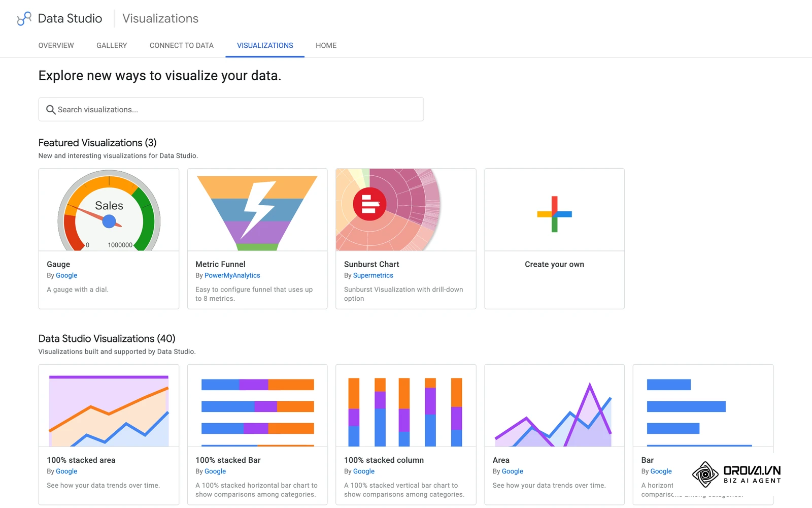
Task: Navigate to the Home tab
Action: point(326,46)
